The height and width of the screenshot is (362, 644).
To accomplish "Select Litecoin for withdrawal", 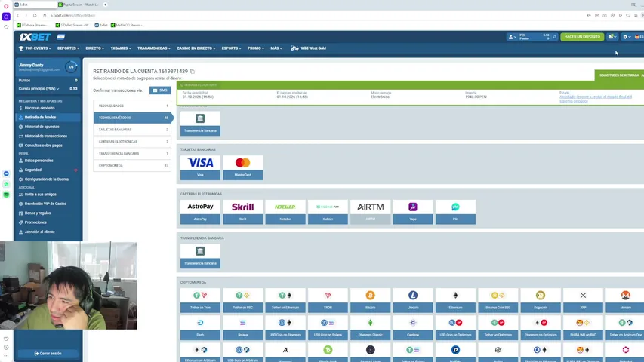I will click(x=413, y=300).
